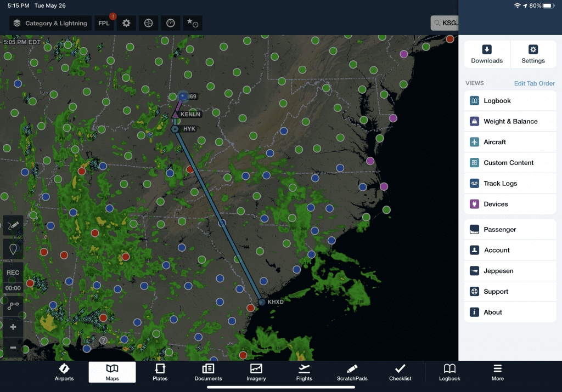562x392 pixels.
Task: Open the Downloads panel
Action: (x=486, y=53)
